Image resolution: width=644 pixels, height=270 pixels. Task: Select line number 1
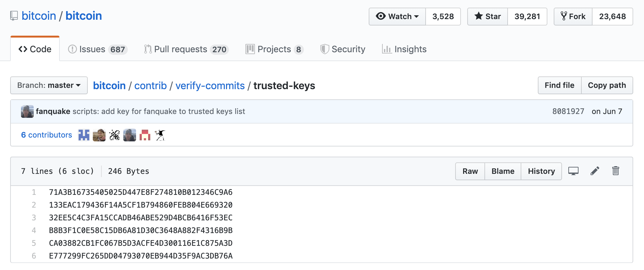34,192
